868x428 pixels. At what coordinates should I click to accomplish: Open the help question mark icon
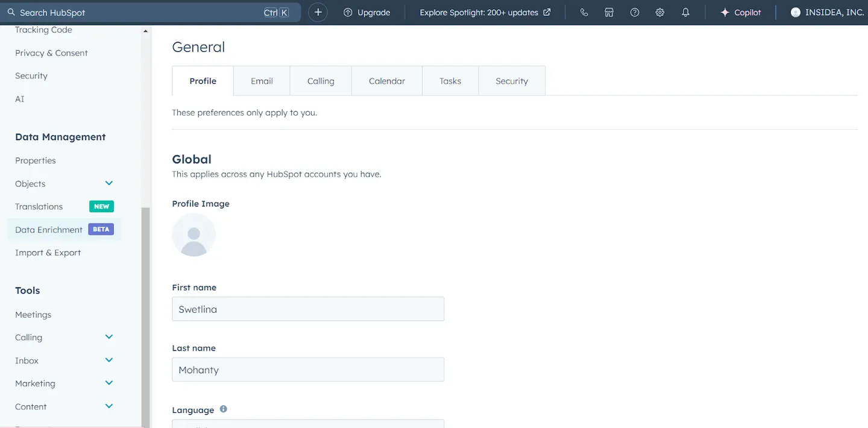coord(634,12)
